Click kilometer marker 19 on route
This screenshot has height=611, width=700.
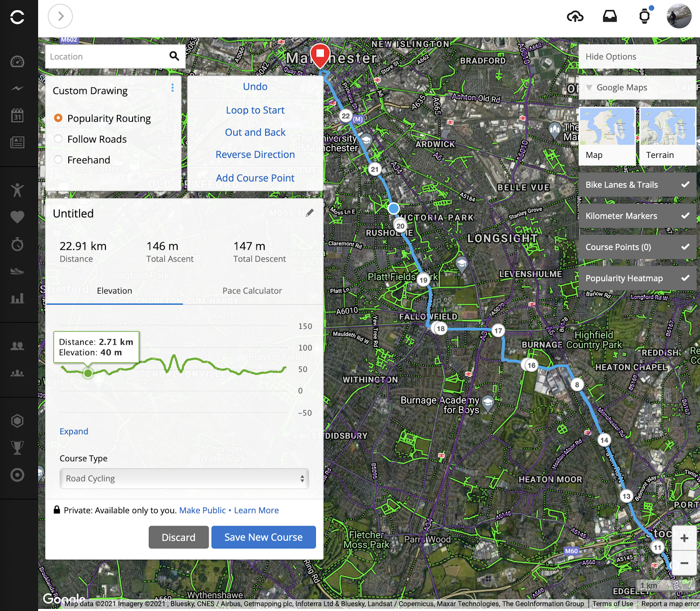tap(423, 280)
